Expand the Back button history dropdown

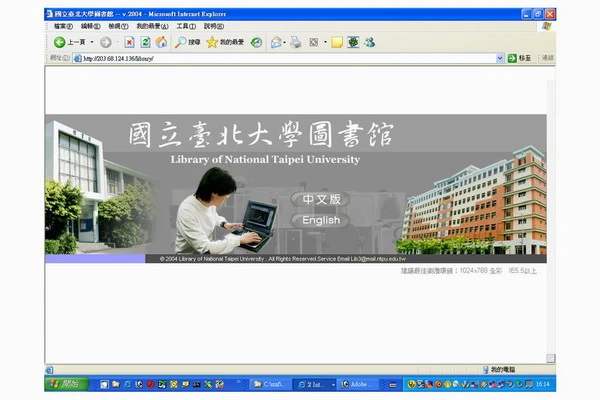(92, 42)
